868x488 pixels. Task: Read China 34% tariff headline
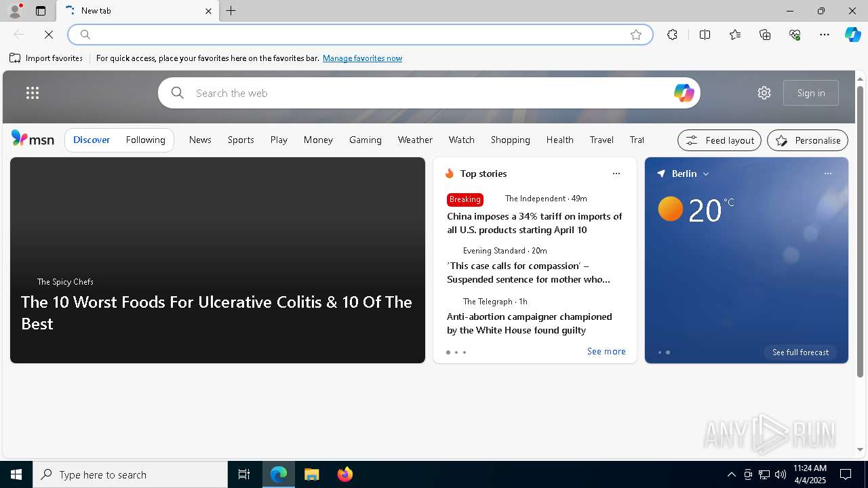[x=534, y=223]
